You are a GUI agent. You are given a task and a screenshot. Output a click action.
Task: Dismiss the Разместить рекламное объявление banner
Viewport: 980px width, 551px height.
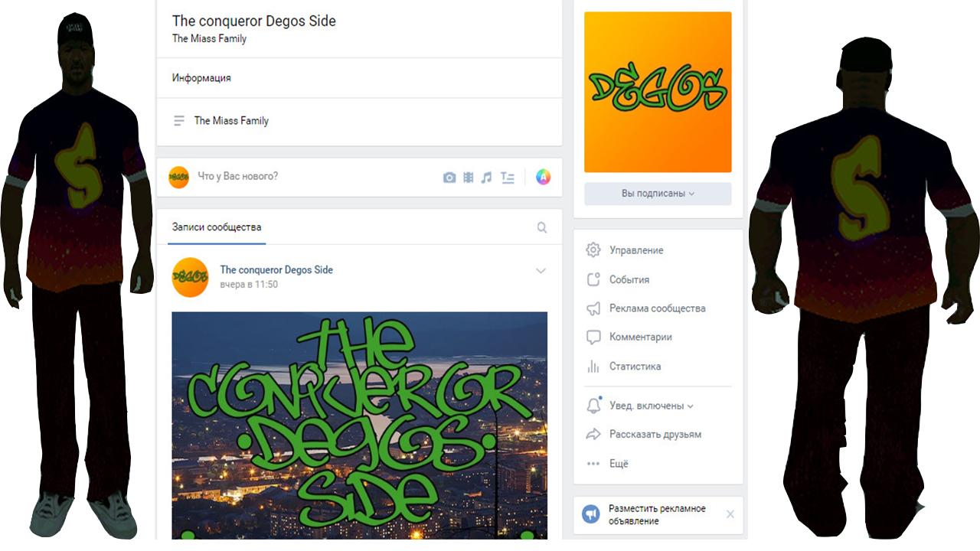coord(730,514)
